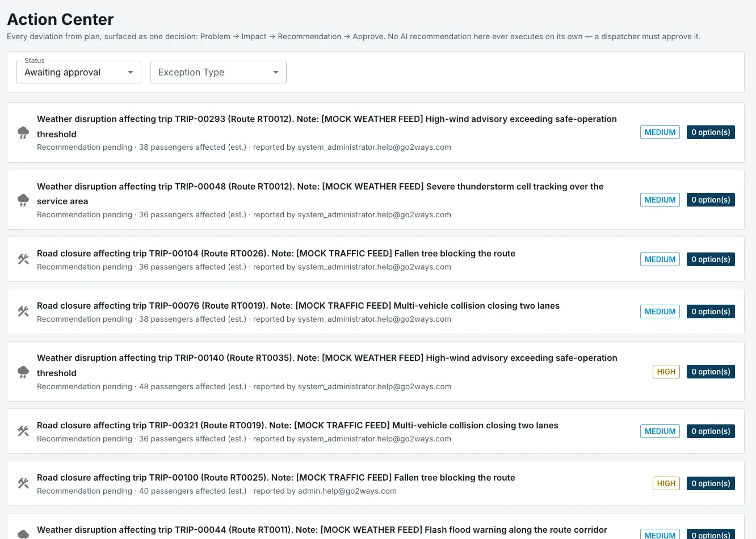Click MEDIUM severity tag on TRIP-00076

[x=660, y=311]
